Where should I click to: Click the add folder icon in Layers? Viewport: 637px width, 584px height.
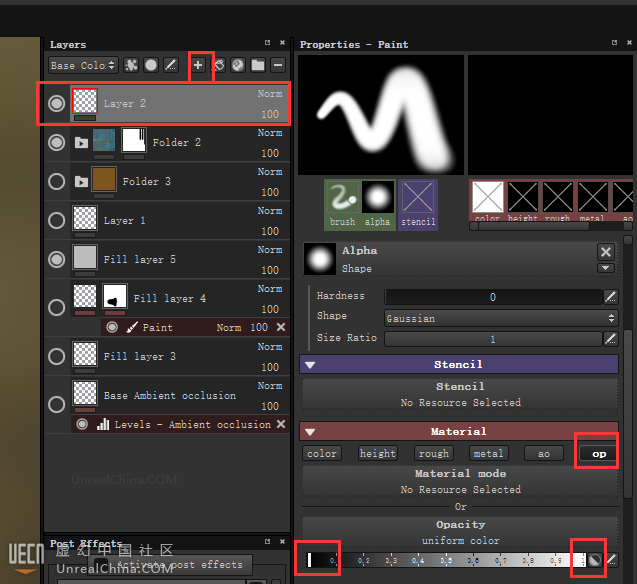tap(258, 65)
